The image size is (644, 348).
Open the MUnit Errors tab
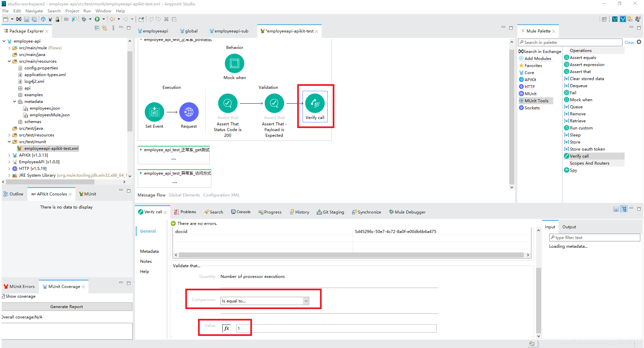point(19,286)
